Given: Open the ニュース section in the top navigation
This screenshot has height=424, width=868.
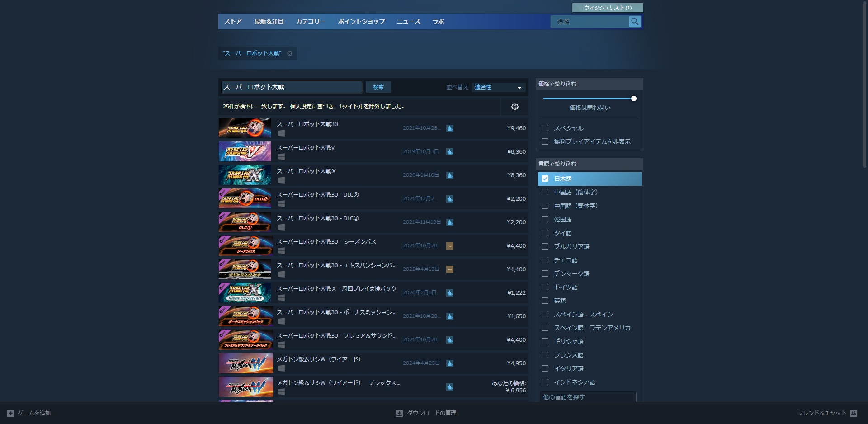Looking at the screenshot, I should tap(408, 21).
